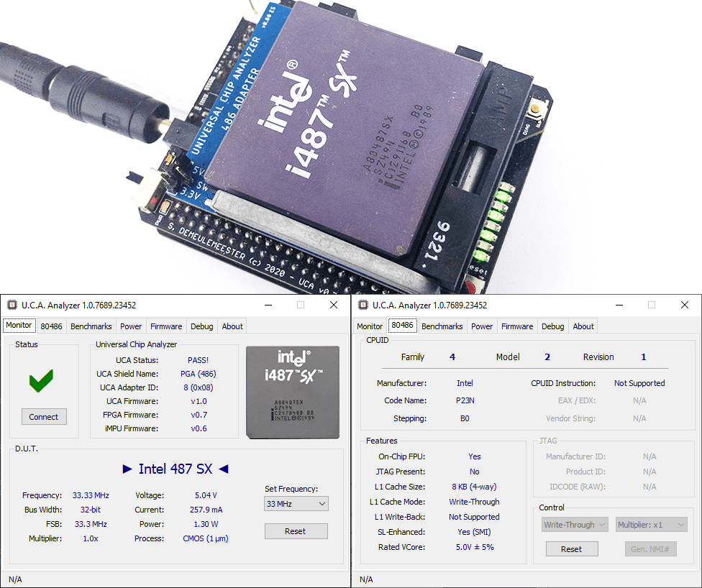Click the 257.9 mA current value
This screenshot has height=588, width=702.
pos(206,510)
